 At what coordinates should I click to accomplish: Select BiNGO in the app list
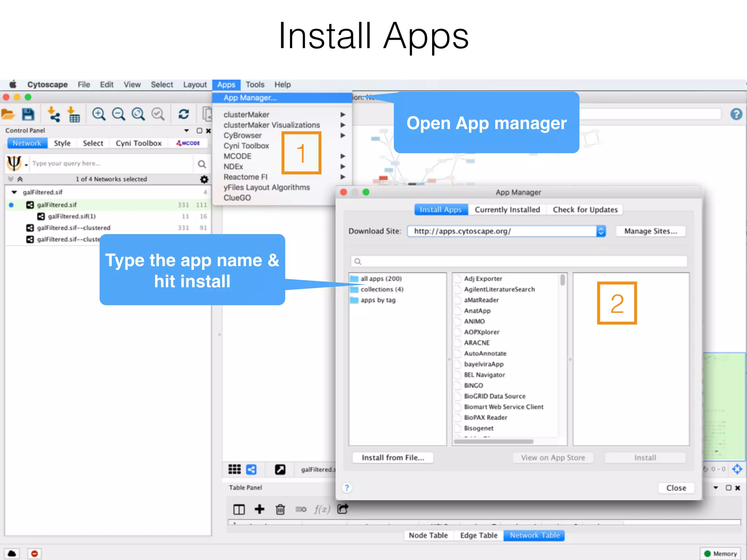click(x=473, y=385)
